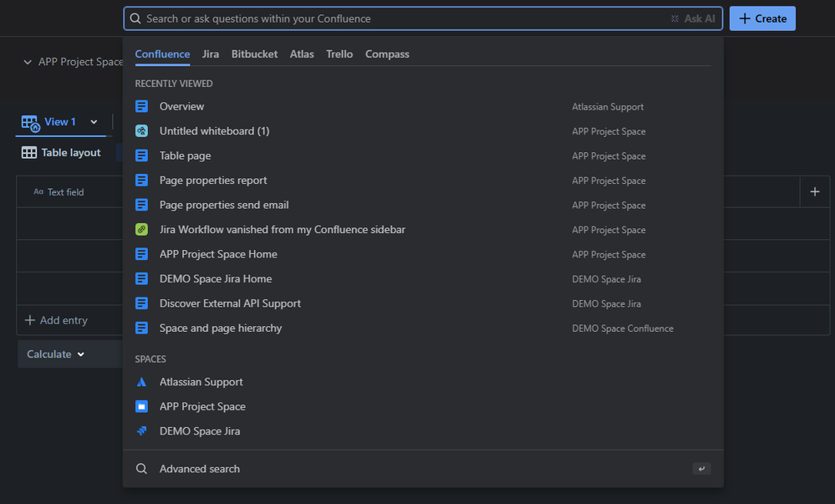The width and height of the screenshot is (835, 504).
Task: Click the page icon beside Table page
Action: point(141,155)
